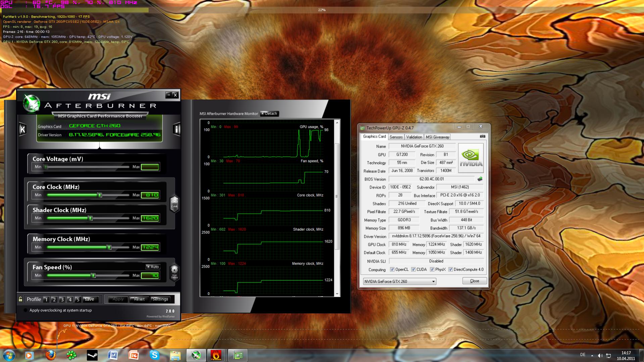Image resolution: width=644 pixels, height=362 pixels.
Task: Click the fan User Define gear icon
Action: coord(175,272)
